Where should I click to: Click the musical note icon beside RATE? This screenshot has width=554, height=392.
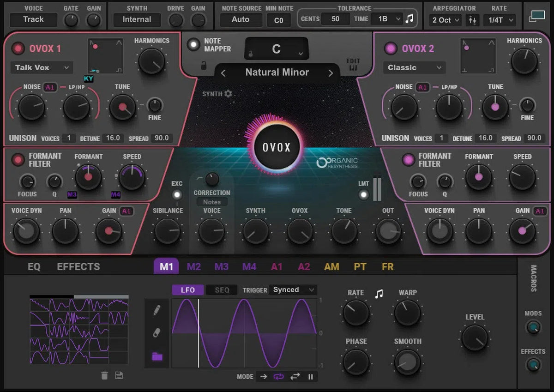click(x=378, y=293)
